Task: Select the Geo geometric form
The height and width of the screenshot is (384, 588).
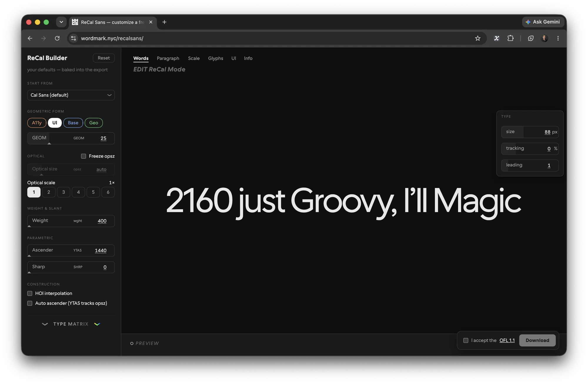Action: pos(93,123)
